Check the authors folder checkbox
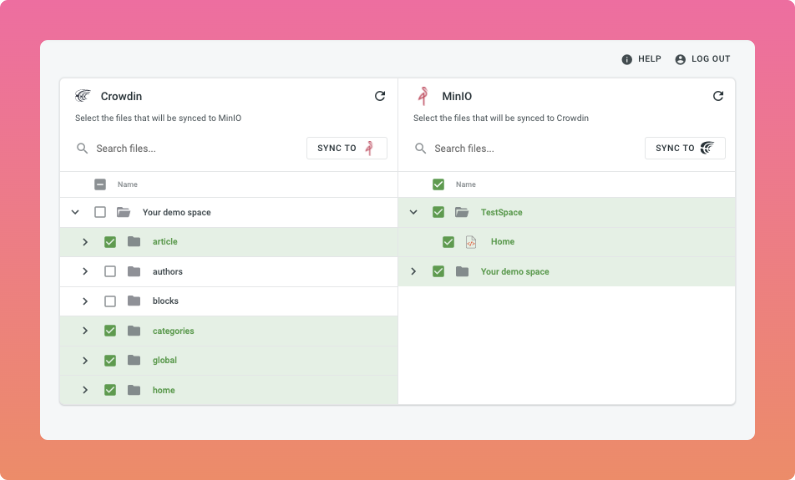The height and width of the screenshot is (480, 795). pos(110,272)
